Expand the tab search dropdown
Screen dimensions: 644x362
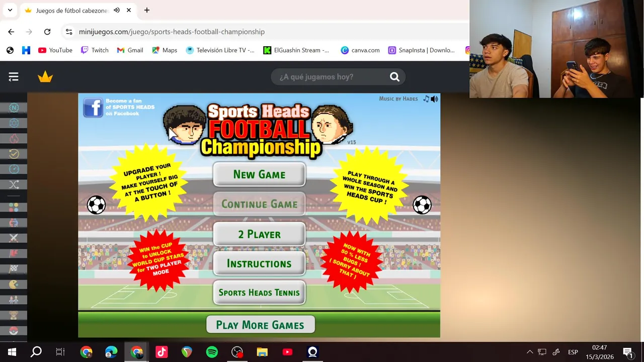[10, 10]
